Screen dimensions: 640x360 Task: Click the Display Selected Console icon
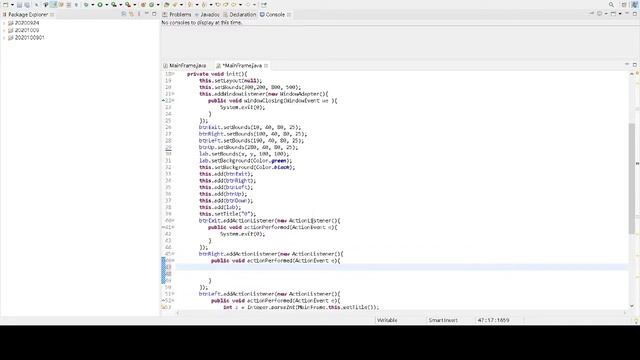coord(599,13)
